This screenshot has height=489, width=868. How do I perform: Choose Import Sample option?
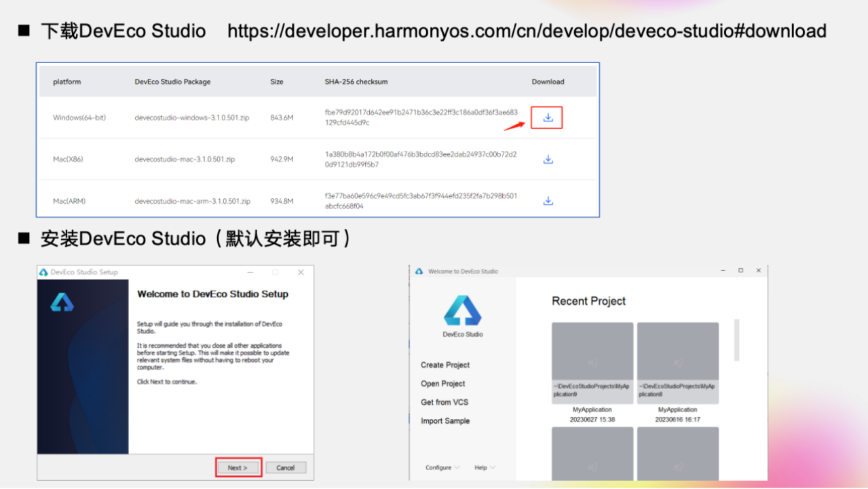(445, 421)
